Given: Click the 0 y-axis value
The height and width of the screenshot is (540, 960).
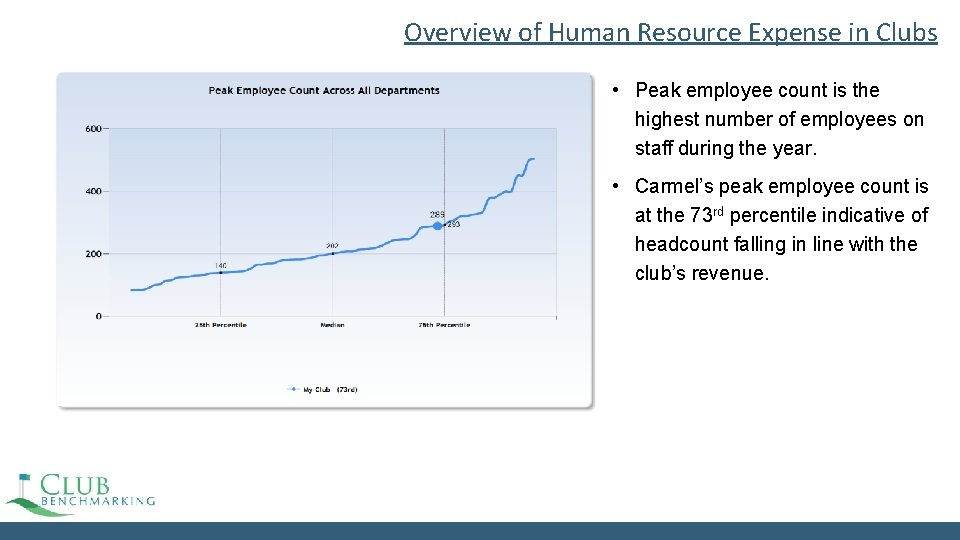Looking at the screenshot, I should [x=98, y=317].
